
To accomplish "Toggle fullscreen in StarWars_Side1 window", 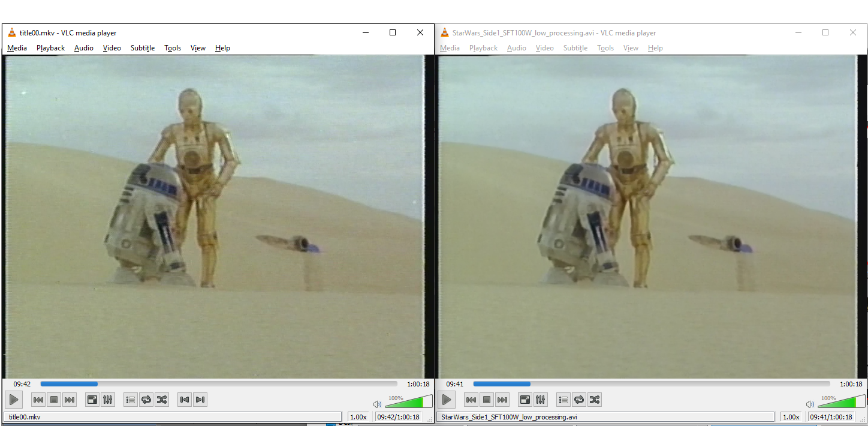I will [x=525, y=400].
